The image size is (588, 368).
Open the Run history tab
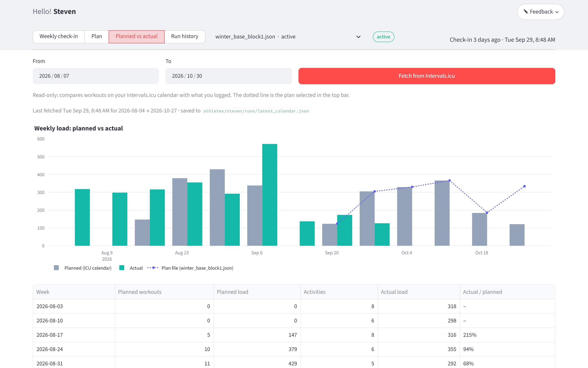[x=184, y=37]
